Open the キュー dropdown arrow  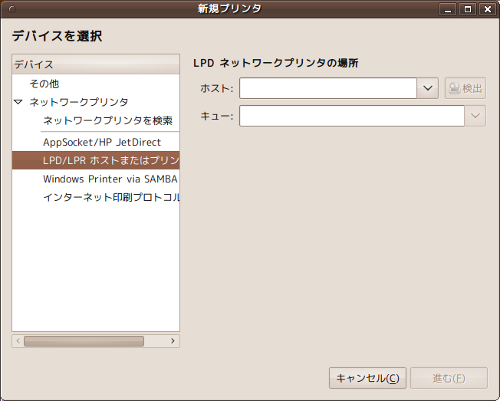tap(475, 116)
